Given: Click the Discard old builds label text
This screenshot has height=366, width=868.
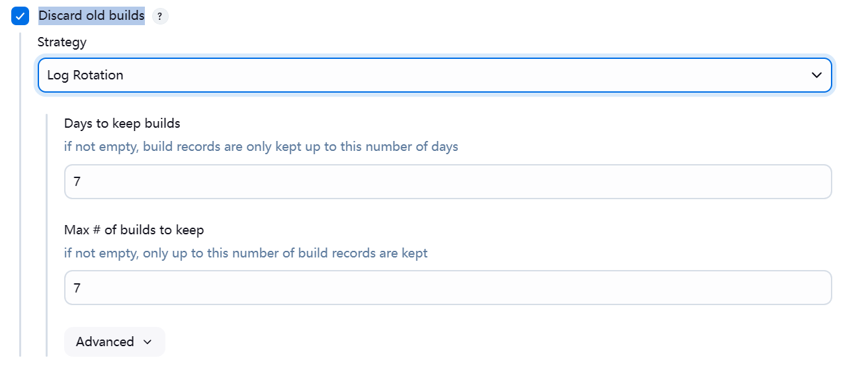Looking at the screenshot, I should point(91,16).
